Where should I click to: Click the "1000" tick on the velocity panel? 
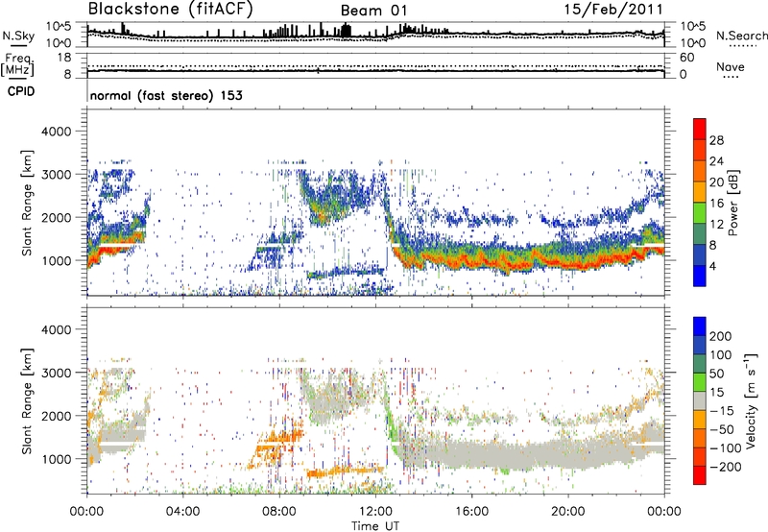56,459
